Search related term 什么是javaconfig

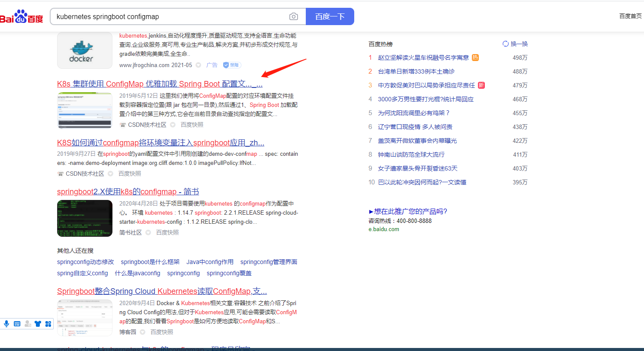coord(138,273)
